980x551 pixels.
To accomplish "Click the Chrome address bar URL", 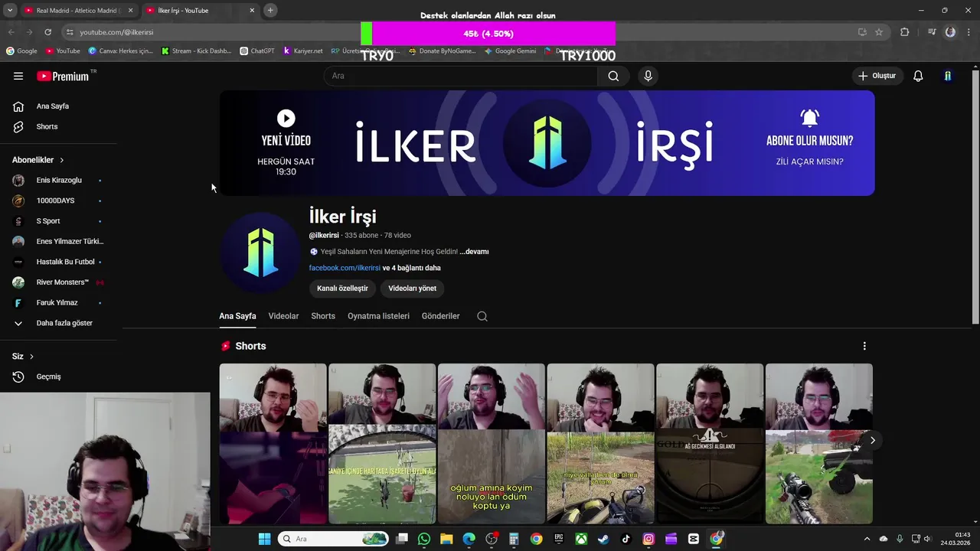I will pyautogui.click(x=116, y=32).
